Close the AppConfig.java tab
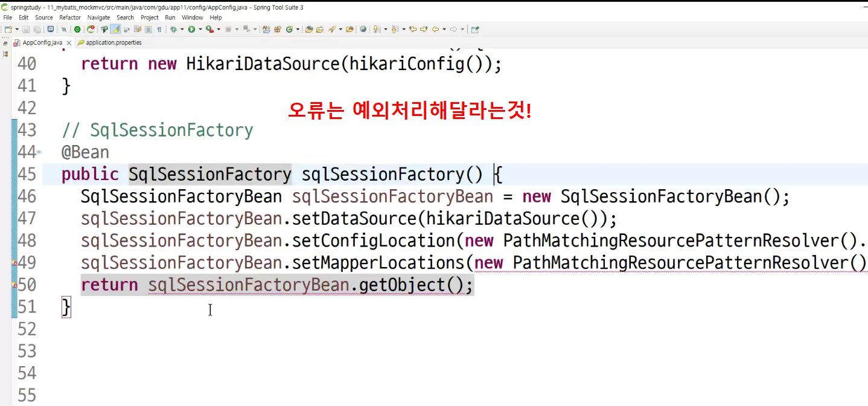Viewport: 868px width, 406px height. pos(69,43)
